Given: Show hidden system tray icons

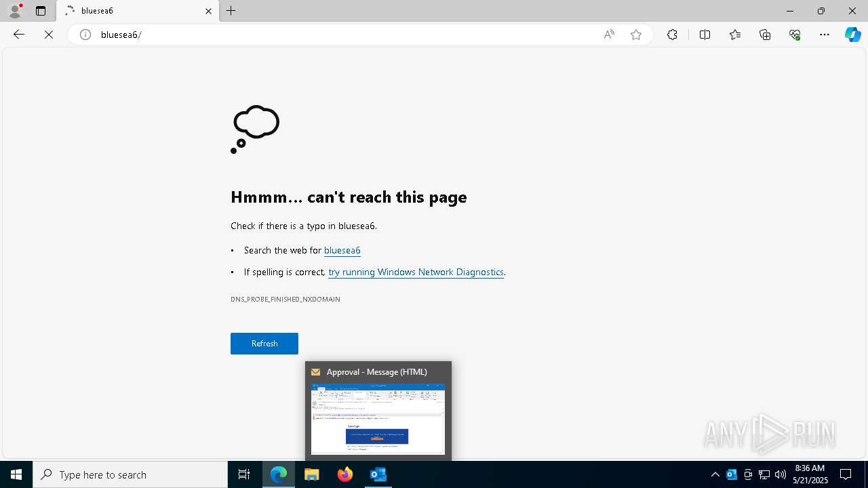Looking at the screenshot, I should coord(715,474).
